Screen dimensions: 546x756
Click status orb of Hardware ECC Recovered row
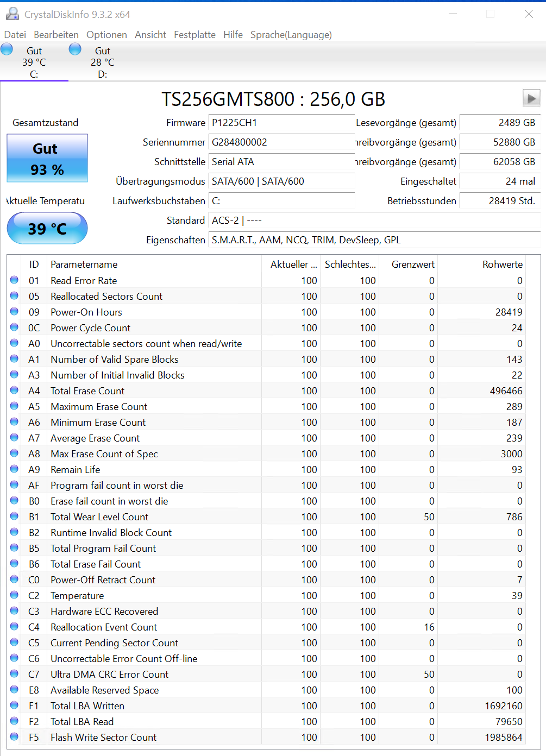[14, 611]
